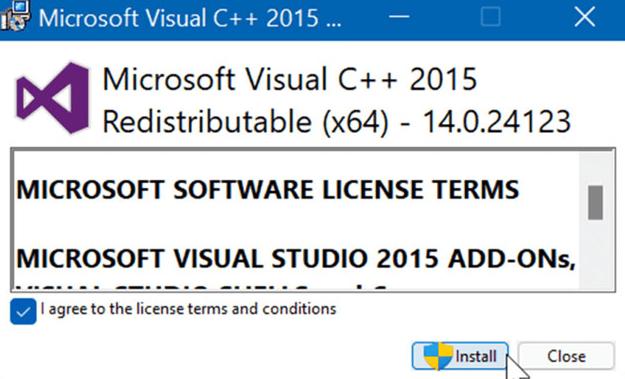Click the UAC shield icon on Install
The image size is (625, 379).
pyautogui.click(x=438, y=356)
